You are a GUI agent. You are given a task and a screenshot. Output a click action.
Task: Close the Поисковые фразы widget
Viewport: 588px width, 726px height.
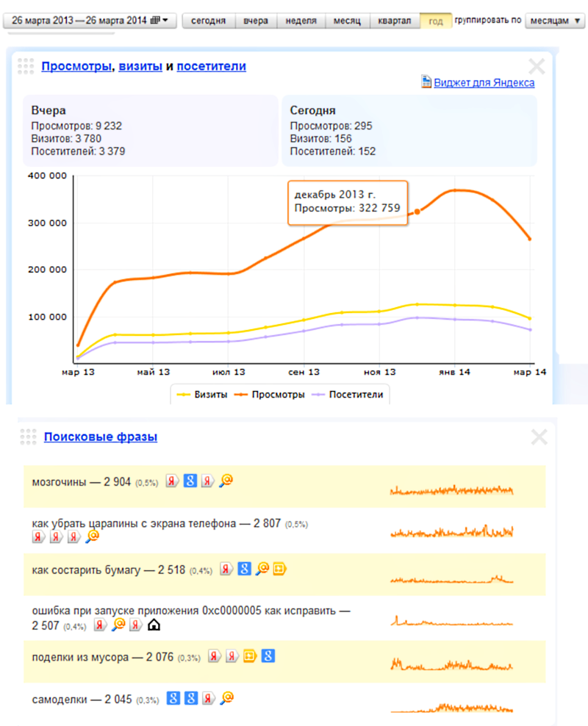tap(539, 437)
